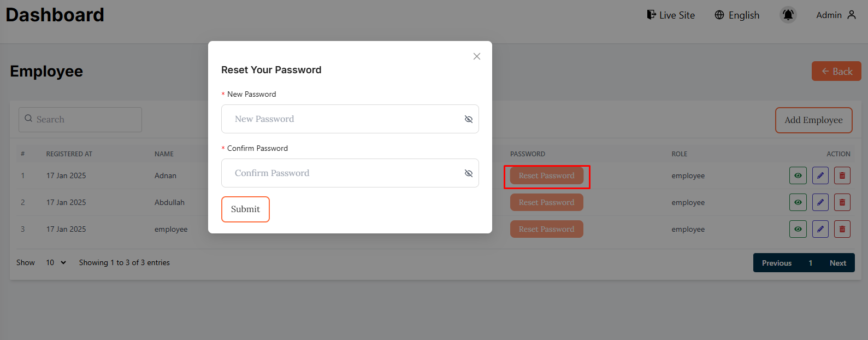
Task: Delete the third employee with the trash icon
Action: pyautogui.click(x=842, y=229)
